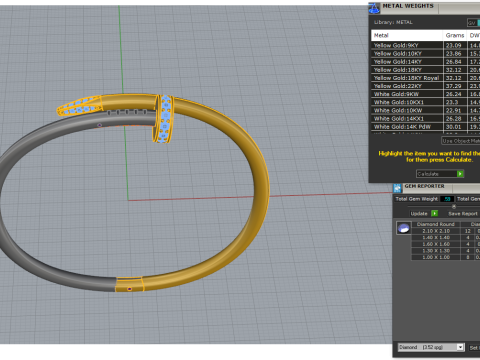This screenshot has width=480, height=360.
Task: Select the Yellow Gold:9KY row
Action: pyautogui.click(x=426, y=45)
